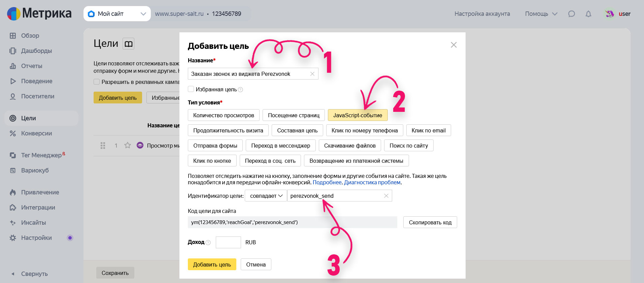Tick 'Разрешить в рекламных кампаниях' checkbox
644x283 pixels.
click(97, 82)
